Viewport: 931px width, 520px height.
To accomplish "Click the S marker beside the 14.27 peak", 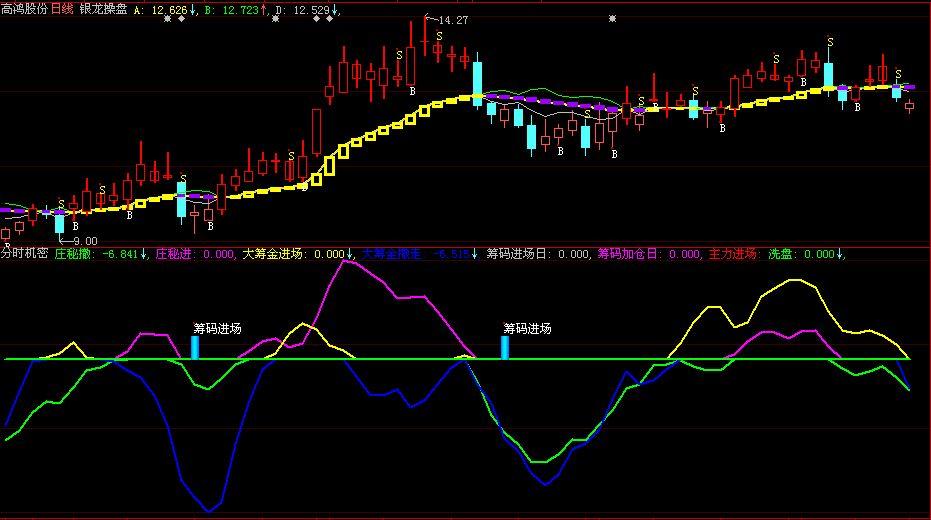I will click(x=438, y=36).
